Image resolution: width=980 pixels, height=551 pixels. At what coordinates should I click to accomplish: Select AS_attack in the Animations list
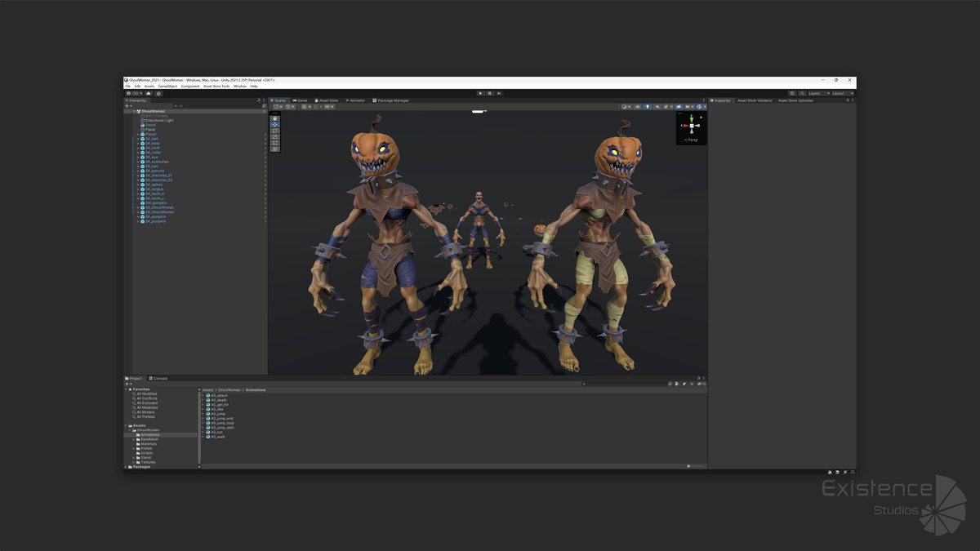(x=219, y=395)
